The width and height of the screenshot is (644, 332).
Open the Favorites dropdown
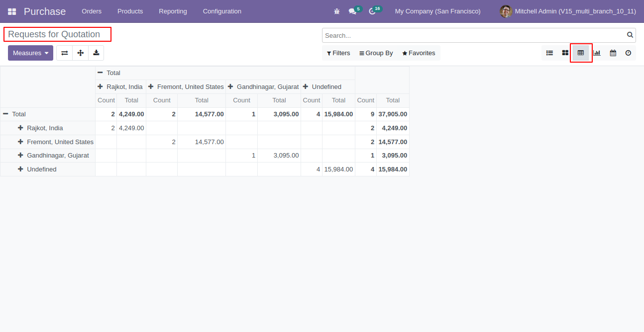[419, 53]
